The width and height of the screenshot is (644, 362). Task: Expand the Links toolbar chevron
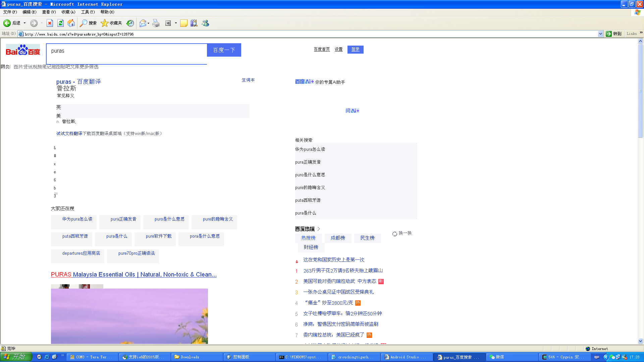tap(641, 33)
